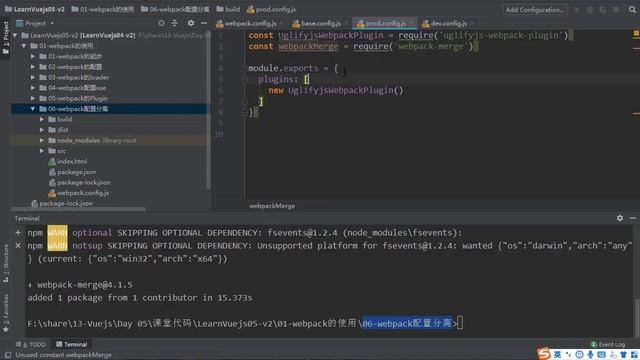Viewport: 640px width, 360px height.
Task: Click the Project tree horizontal scrollbar
Action: coord(78,209)
